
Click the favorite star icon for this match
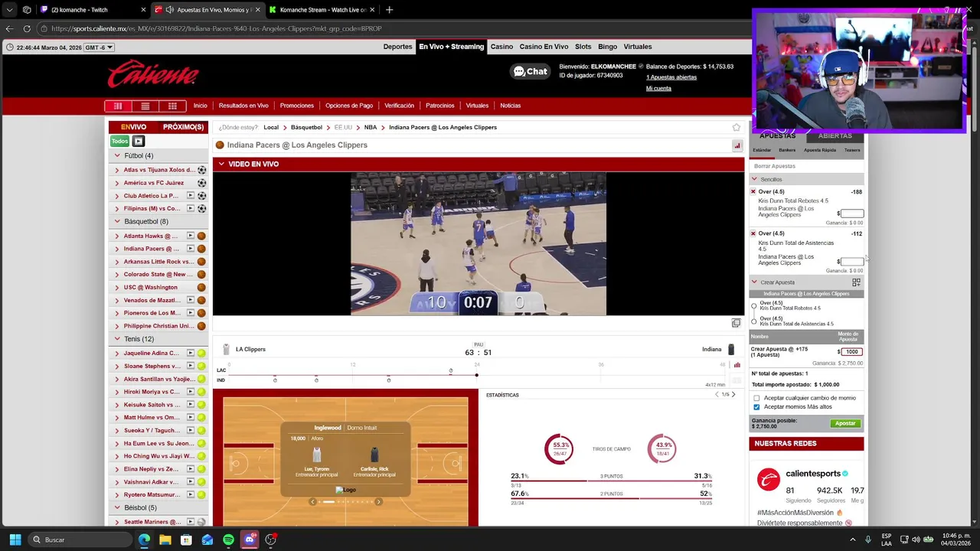(x=737, y=127)
